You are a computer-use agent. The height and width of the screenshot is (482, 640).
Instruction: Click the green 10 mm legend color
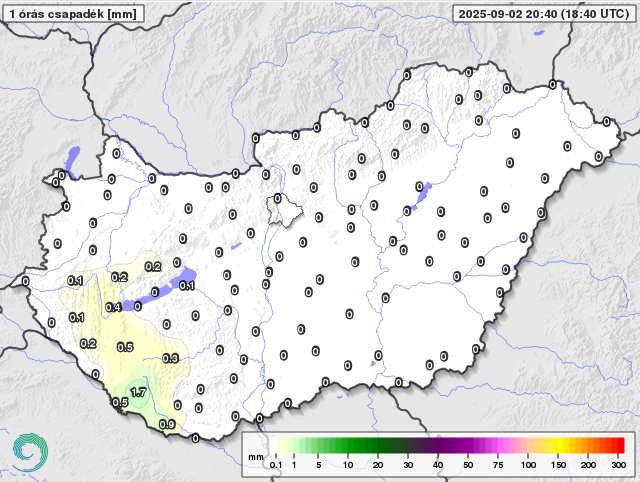(x=348, y=445)
